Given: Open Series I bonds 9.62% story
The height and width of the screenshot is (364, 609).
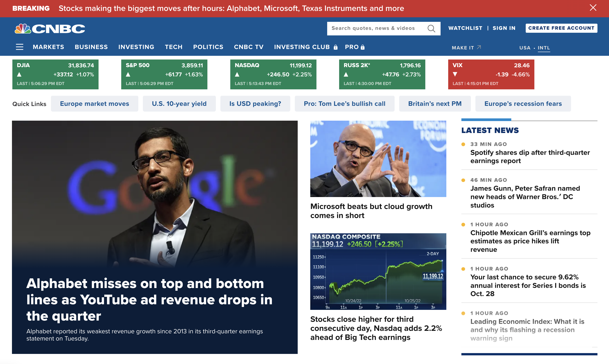Looking at the screenshot, I should [x=528, y=285].
